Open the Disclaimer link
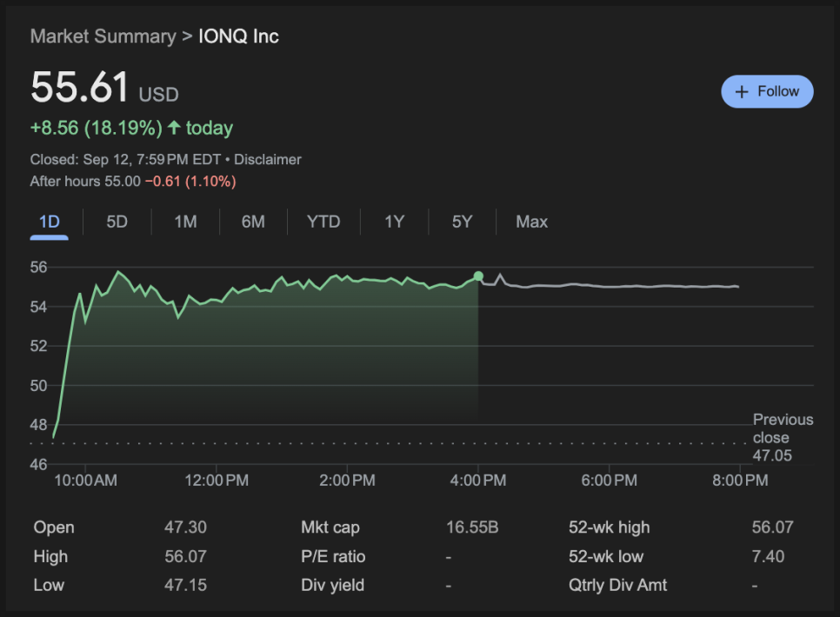The image size is (840, 617). (268, 160)
